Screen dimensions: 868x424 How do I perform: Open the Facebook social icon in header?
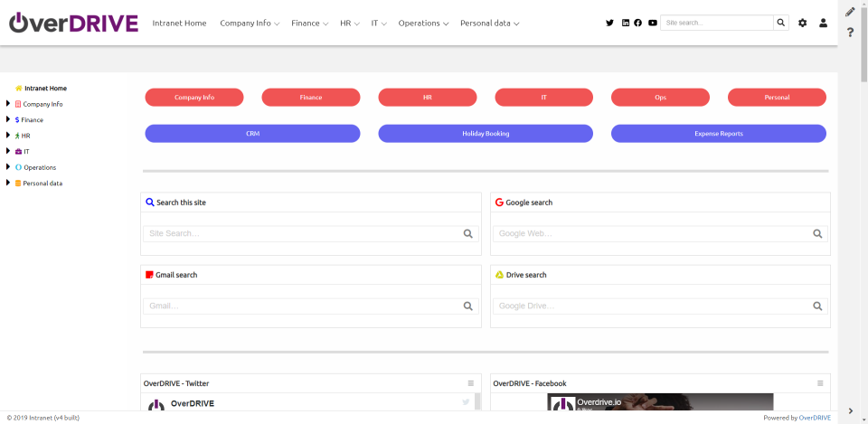[x=637, y=23]
